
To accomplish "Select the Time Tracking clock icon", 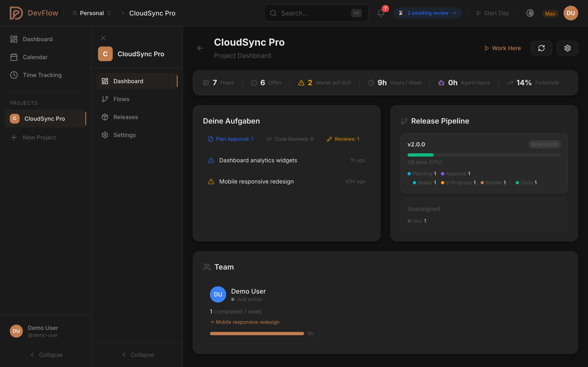I will (x=14, y=75).
